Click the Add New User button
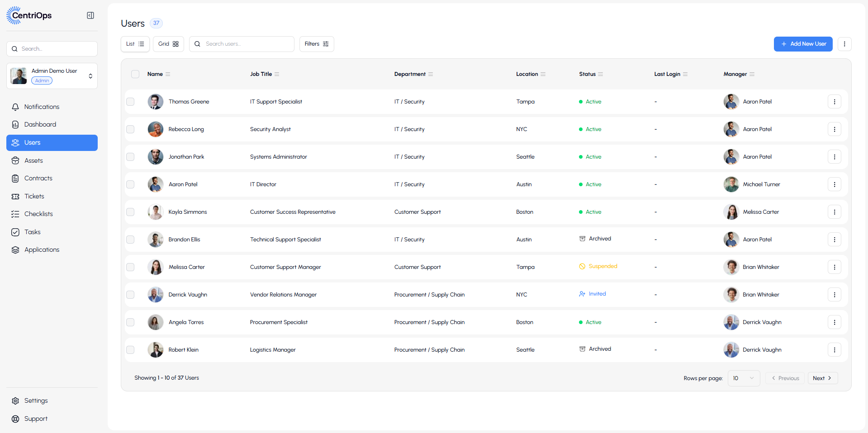 pos(803,44)
